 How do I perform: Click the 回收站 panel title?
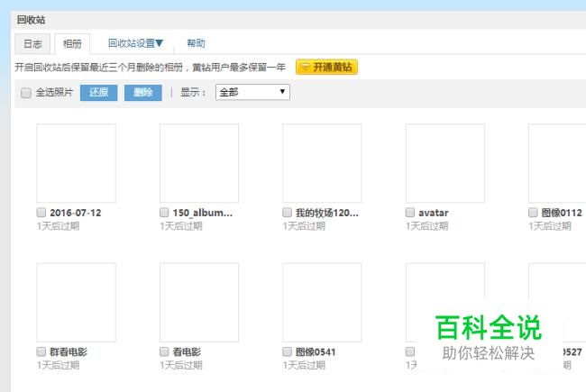click(31, 20)
